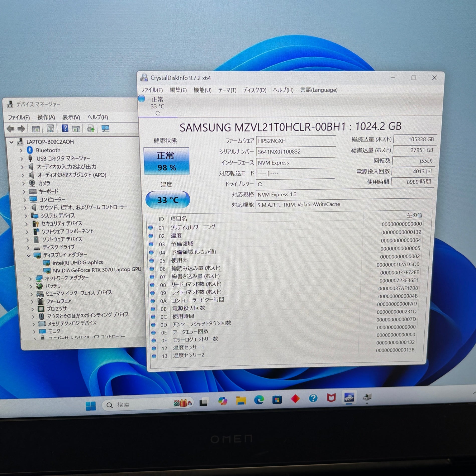Open the 操作(A) menu in Device Manager
476x476 pixels.
point(46,117)
